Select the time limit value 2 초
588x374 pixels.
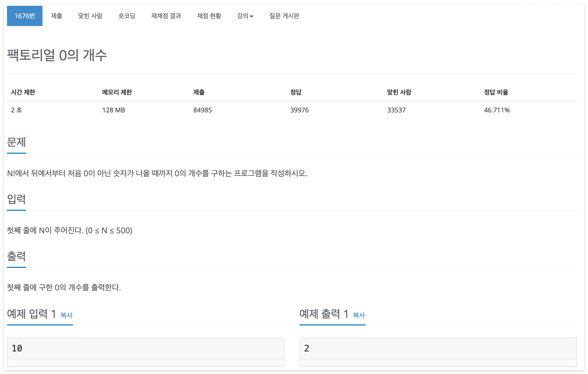[16, 110]
